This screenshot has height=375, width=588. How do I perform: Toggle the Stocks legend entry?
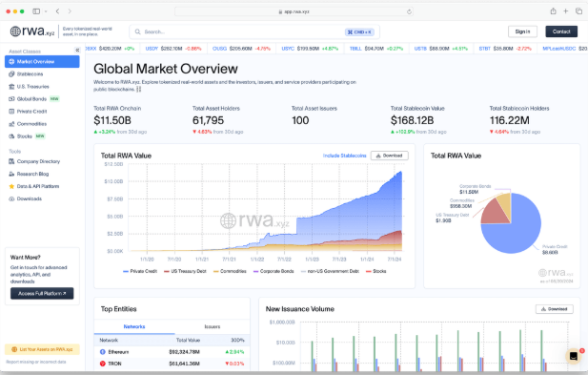375,271
